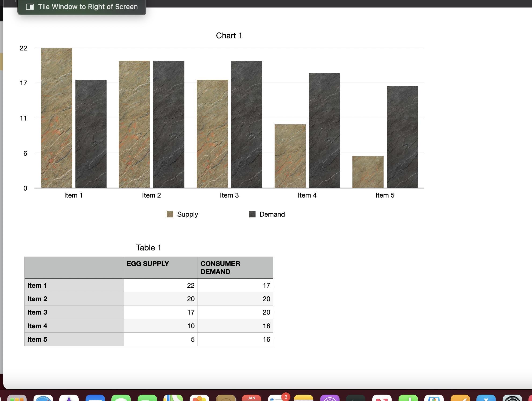Open the yellow Notes app in dock
Screen dimensions: 532x401
[x=303, y=398]
